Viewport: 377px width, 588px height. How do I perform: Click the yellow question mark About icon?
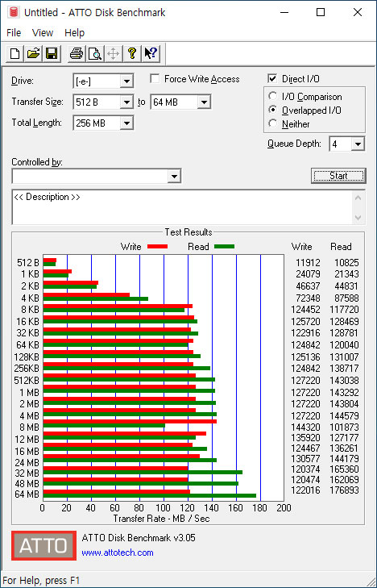132,53
